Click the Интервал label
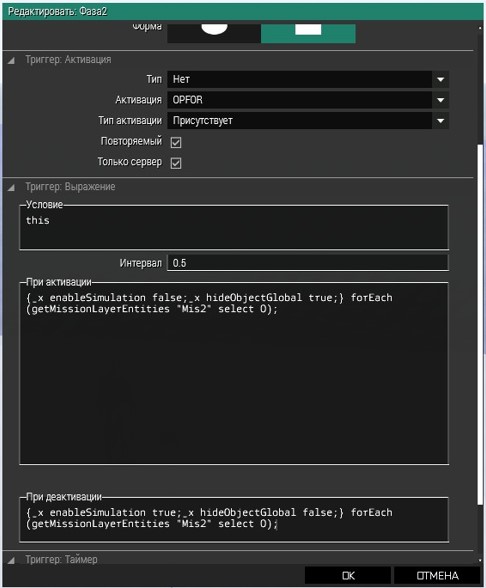The height and width of the screenshot is (588, 486). click(x=141, y=263)
